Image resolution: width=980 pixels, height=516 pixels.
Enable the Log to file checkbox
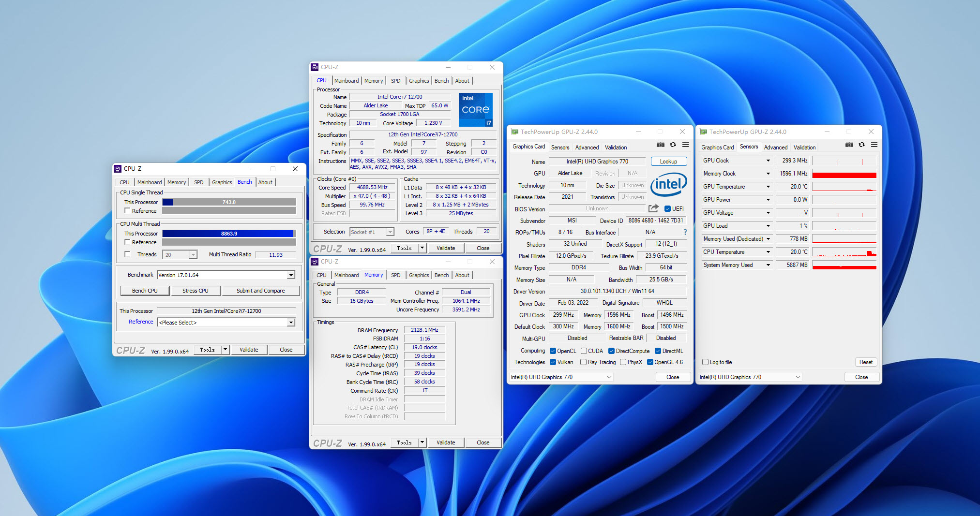(705, 362)
